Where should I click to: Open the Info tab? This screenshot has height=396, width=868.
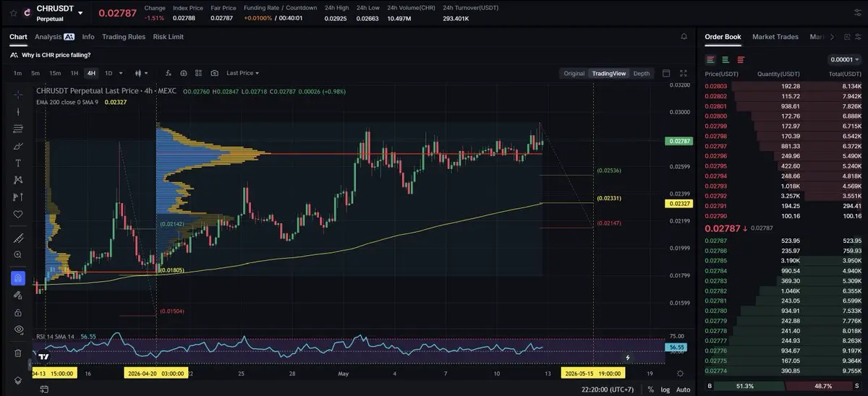click(88, 36)
